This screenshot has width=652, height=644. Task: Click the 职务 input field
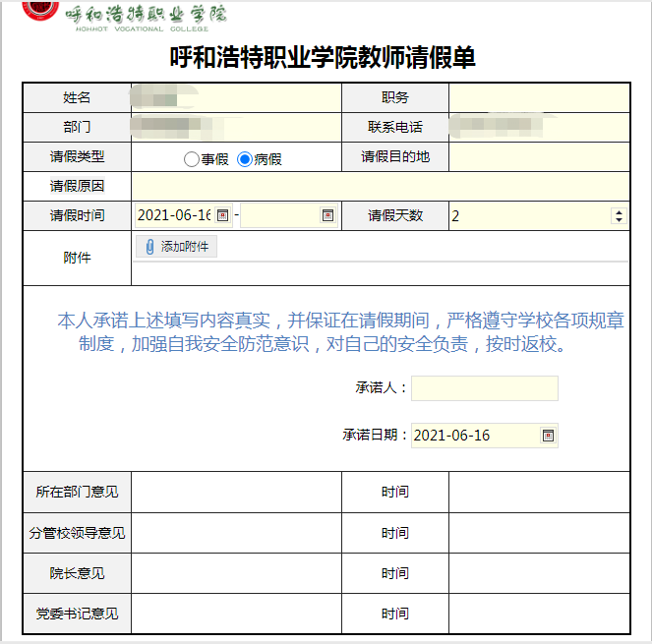coord(539,97)
